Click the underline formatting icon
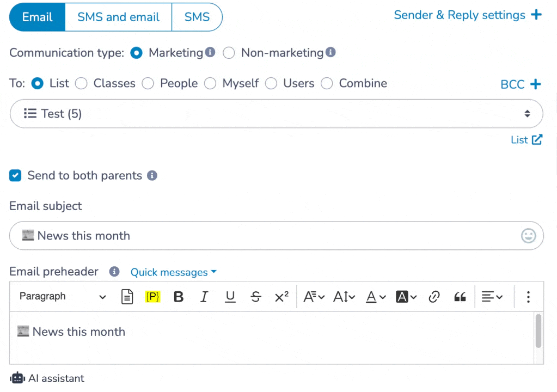The height and width of the screenshot is (392, 557). click(x=230, y=297)
